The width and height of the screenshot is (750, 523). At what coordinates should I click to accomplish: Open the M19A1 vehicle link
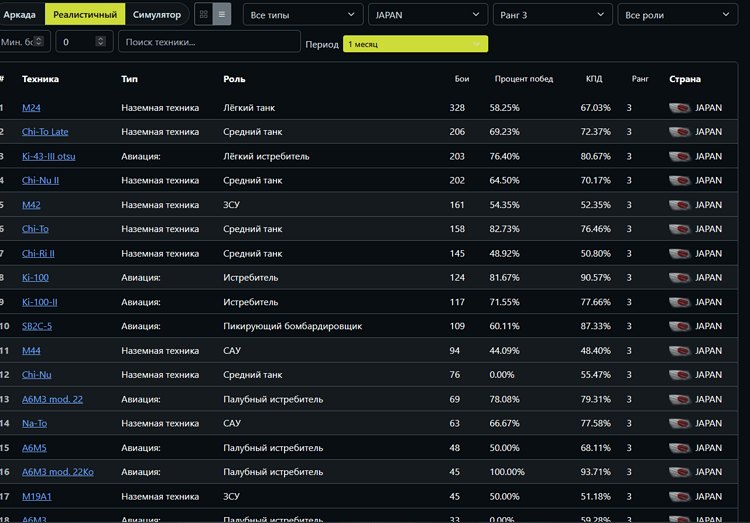[36, 496]
